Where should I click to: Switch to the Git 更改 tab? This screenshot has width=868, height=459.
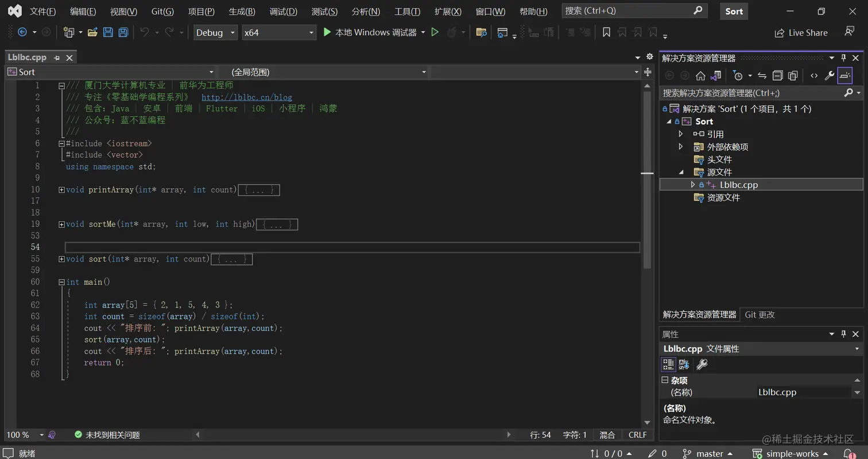(759, 314)
